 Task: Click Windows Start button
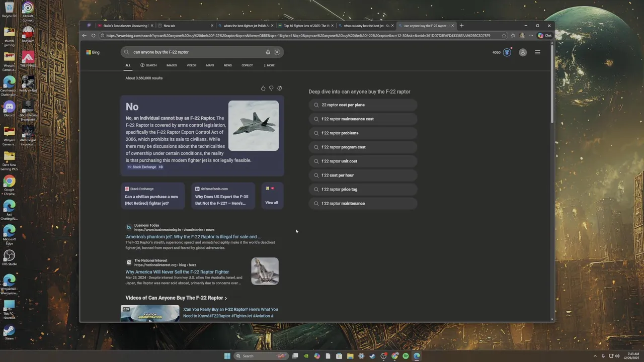pos(227,356)
